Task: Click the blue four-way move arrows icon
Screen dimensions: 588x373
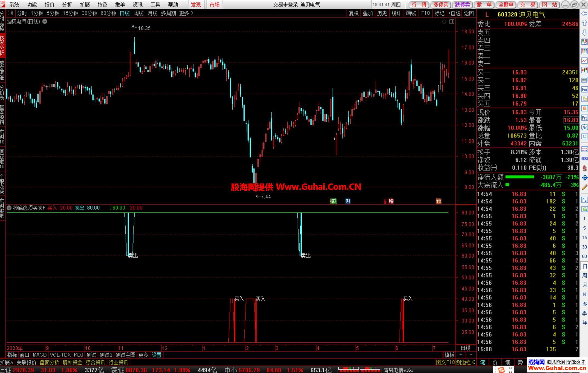Action: [584, 177]
